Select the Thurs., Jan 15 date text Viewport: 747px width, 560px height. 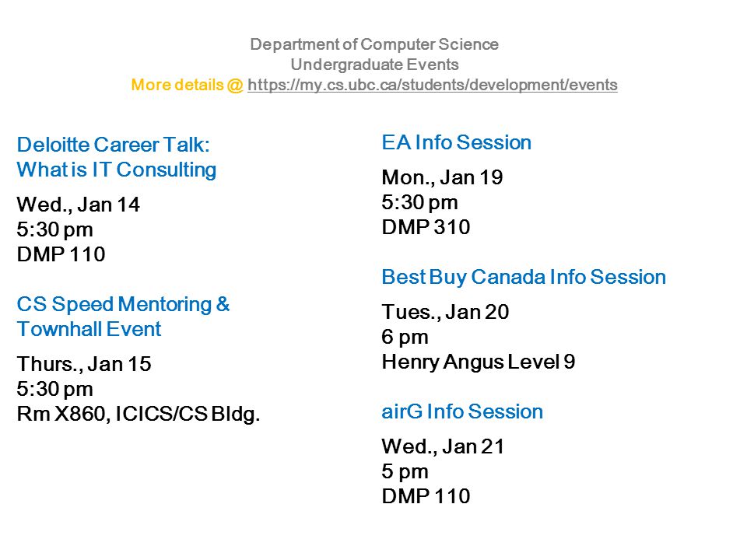[x=84, y=365]
